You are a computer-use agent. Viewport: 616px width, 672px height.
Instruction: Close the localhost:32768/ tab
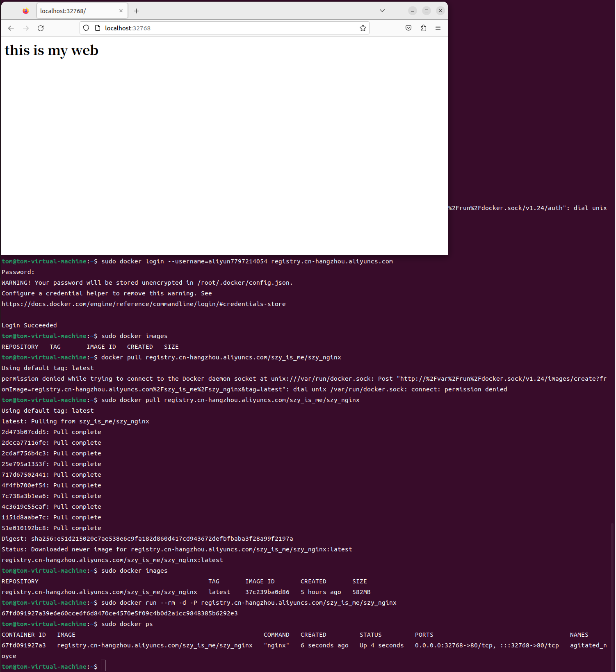point(121,11)
